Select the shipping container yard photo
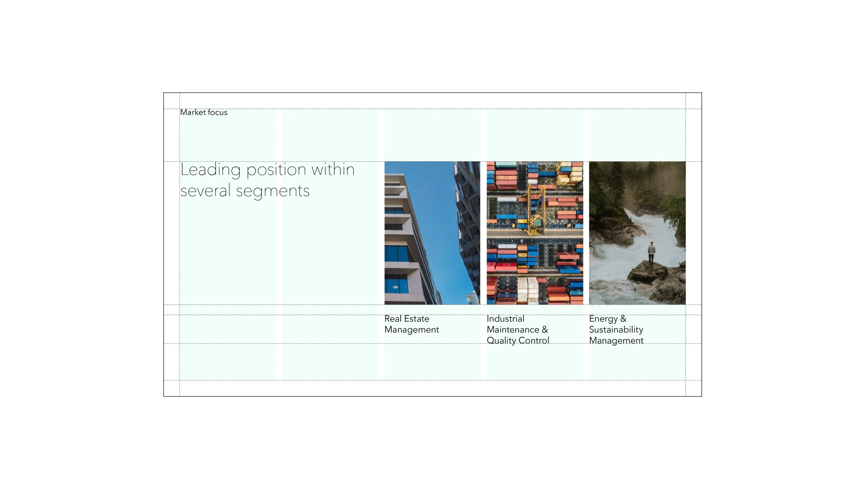The width and height of the screenshot is (868, 489). pyautogui.click(x=535, y=233)
